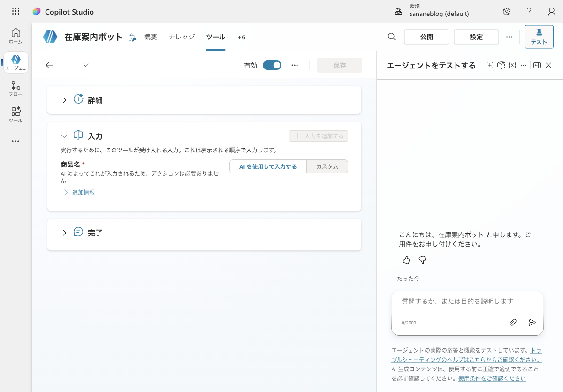Open the dropdown chevron beside back arrow
The width and height of the screenshot is (563, 392).
86,65
